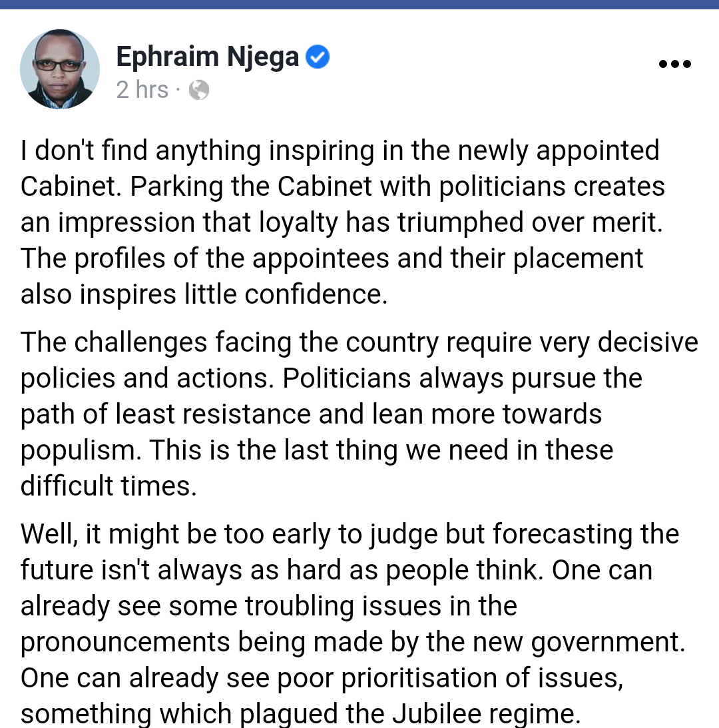Image resolution: width=719 pixels, height=728 pixels.
Task: Open the Ephraim Njega profile name link
Action: [208, 57]
